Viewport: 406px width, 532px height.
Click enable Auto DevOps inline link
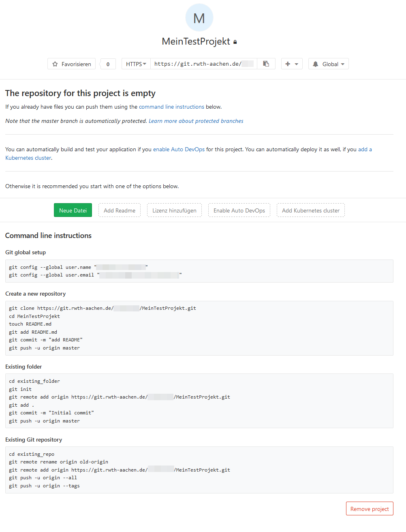coord(179,150)
